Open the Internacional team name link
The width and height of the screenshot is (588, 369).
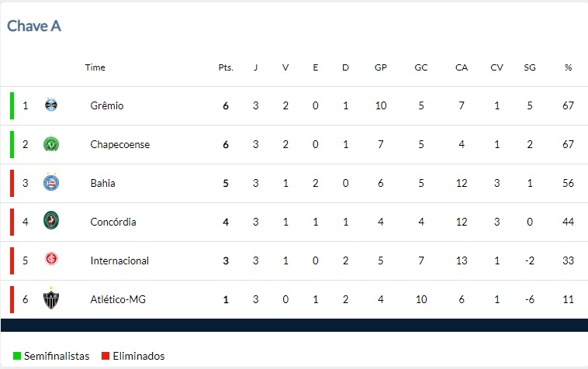119,260
